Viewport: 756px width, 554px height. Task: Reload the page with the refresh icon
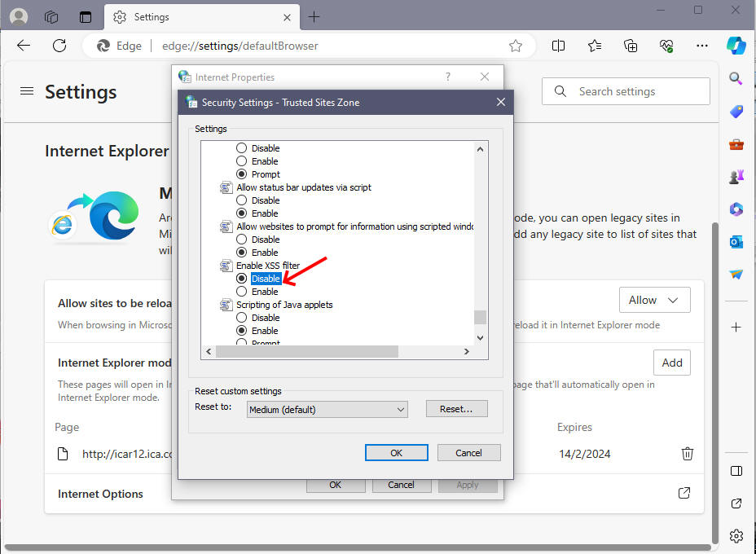click(x=59, y=46)
